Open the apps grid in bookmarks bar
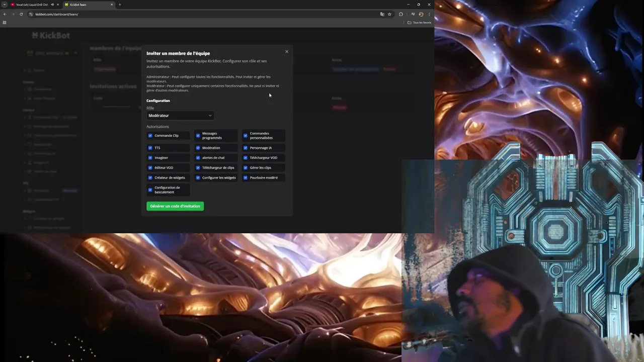The width and height of the screenshot is (644, 362). [x=5, y=23]
